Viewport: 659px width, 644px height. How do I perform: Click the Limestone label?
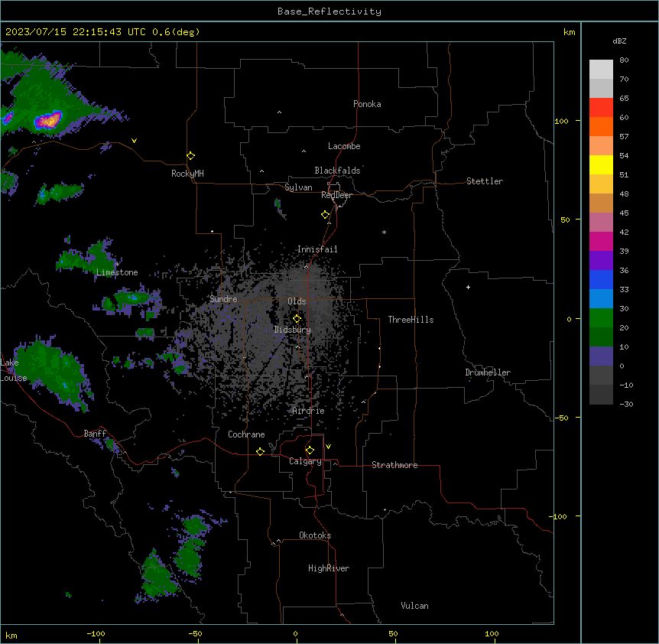(x=117, y=272)
